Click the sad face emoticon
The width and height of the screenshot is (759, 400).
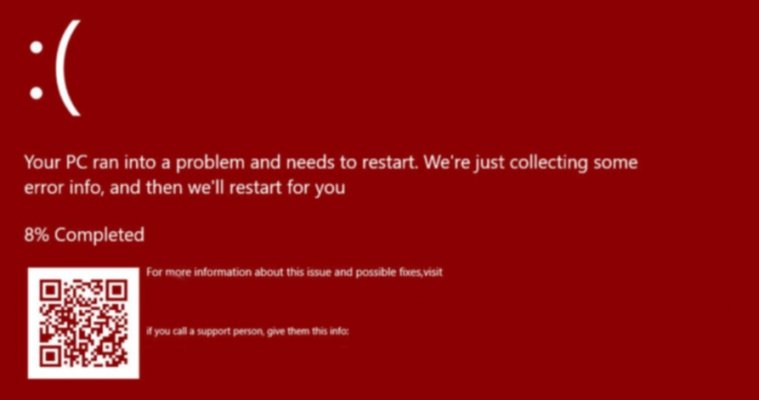55,68
